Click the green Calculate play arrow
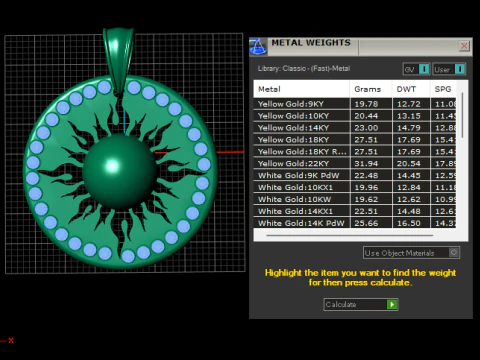 (392, 304)
